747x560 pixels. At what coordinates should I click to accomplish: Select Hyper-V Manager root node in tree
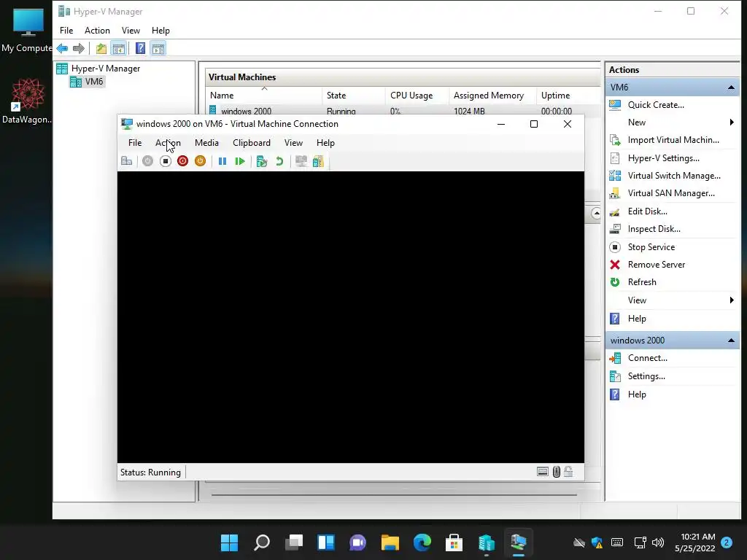click(105, 69)
